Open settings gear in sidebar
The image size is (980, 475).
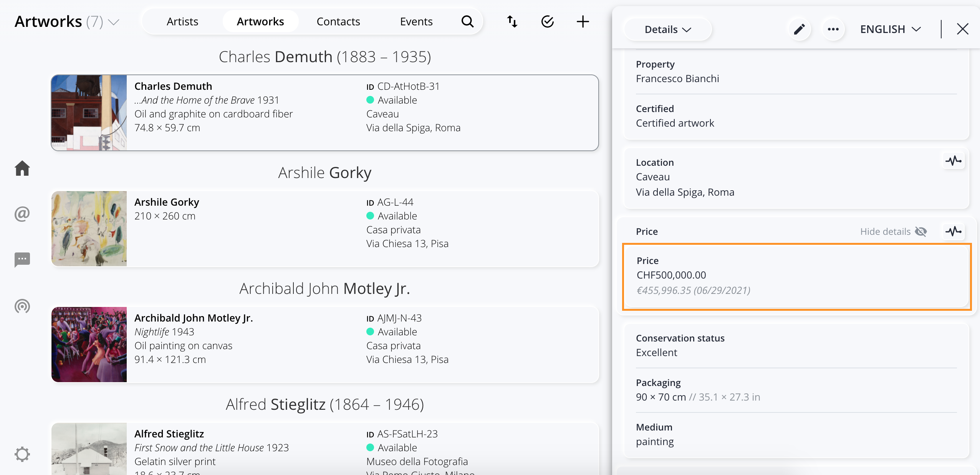(22, 454)
